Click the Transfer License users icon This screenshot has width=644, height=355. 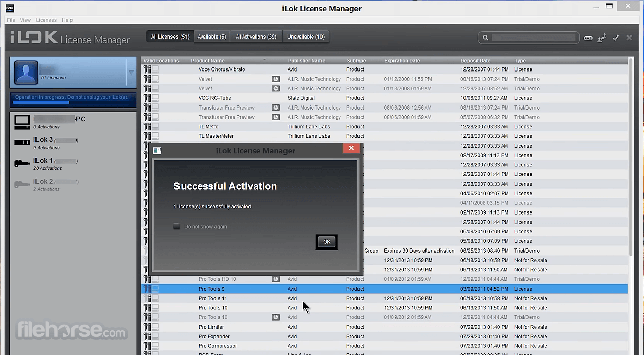[602, 38]
